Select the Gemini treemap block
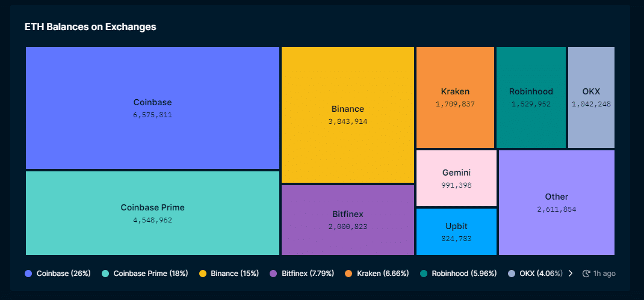The width and height of the screenshot is (644, 300). click(456, 178)
